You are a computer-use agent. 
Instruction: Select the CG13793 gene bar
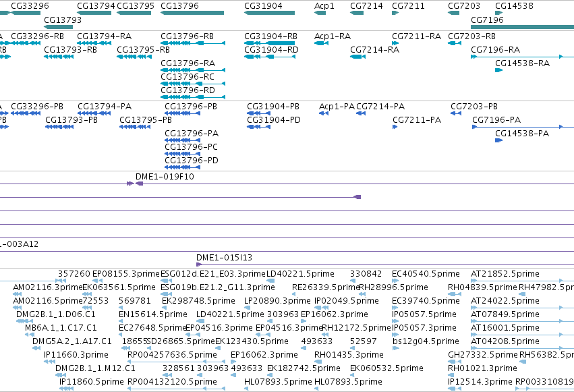click(x=59, y=27)
